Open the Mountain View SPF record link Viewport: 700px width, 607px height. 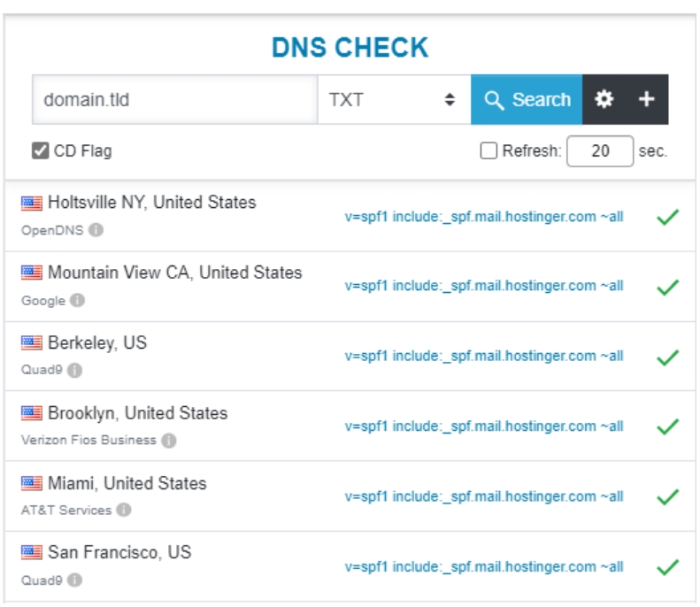(483, 286)
